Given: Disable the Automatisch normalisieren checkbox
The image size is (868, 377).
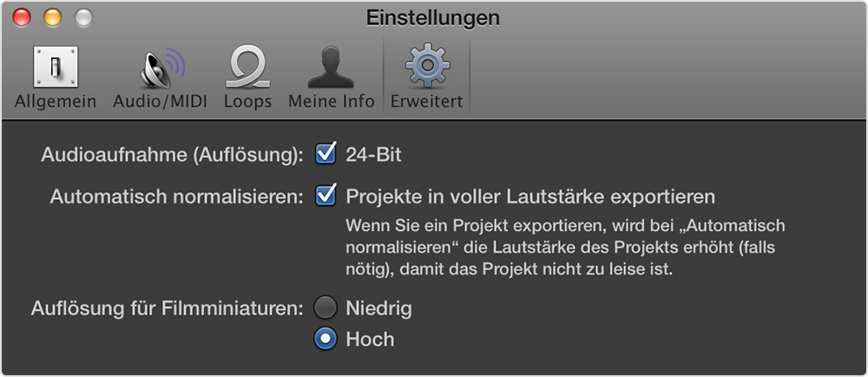Looking at the screenshot, I should pyautogui.click(x=325, y=195).
